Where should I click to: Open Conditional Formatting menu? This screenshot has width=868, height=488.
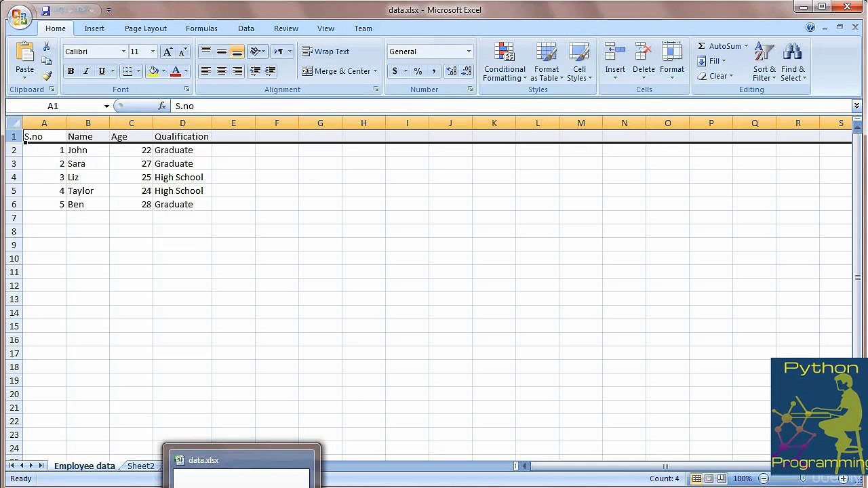(x=505, y=62)
